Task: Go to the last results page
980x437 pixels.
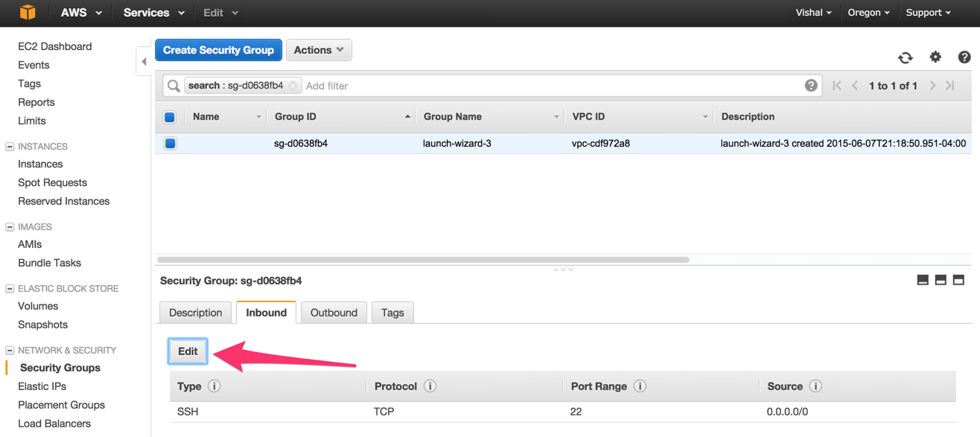Action: pyautogui.click(x=950, y=86)
